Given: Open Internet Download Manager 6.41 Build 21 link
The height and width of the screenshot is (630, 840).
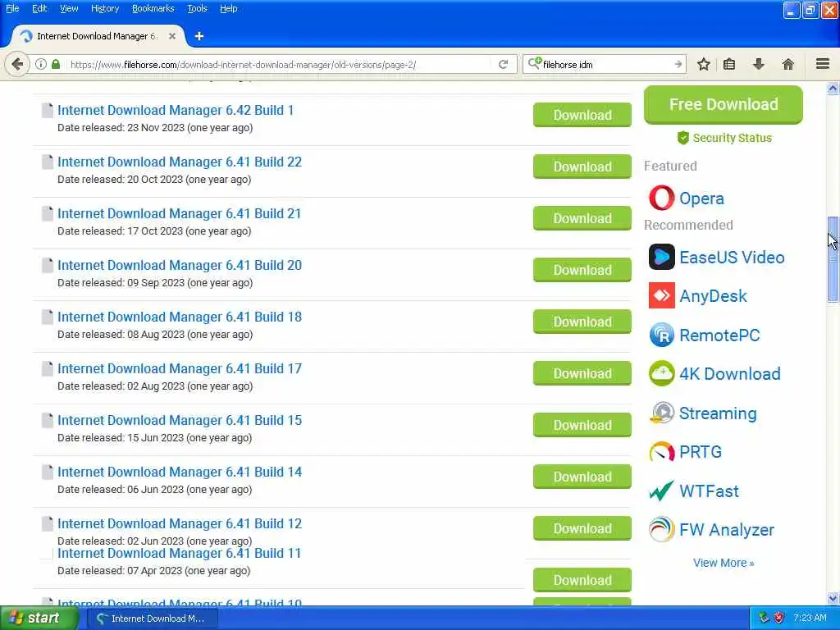Looking at the screenshot, I should tap(179, 213).
